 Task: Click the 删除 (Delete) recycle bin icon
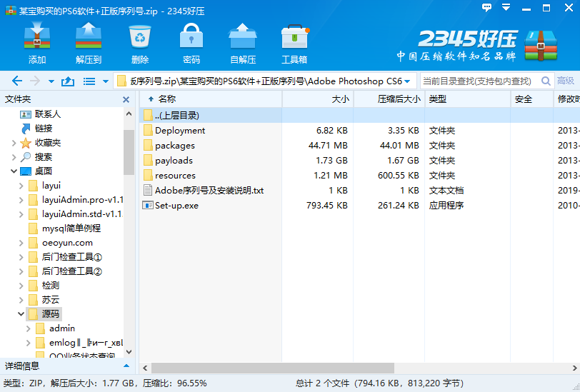pyautogui.click(x=140, y=44)
